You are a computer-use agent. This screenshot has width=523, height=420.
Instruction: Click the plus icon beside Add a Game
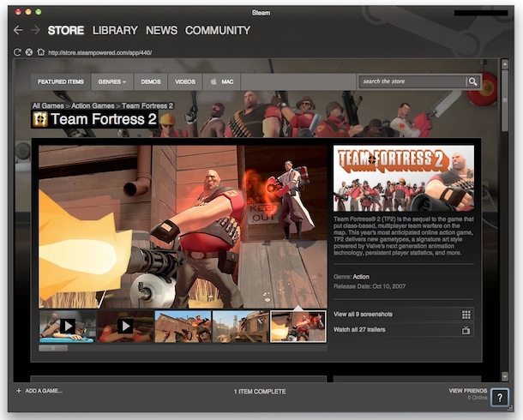click(x=19, y=391)
